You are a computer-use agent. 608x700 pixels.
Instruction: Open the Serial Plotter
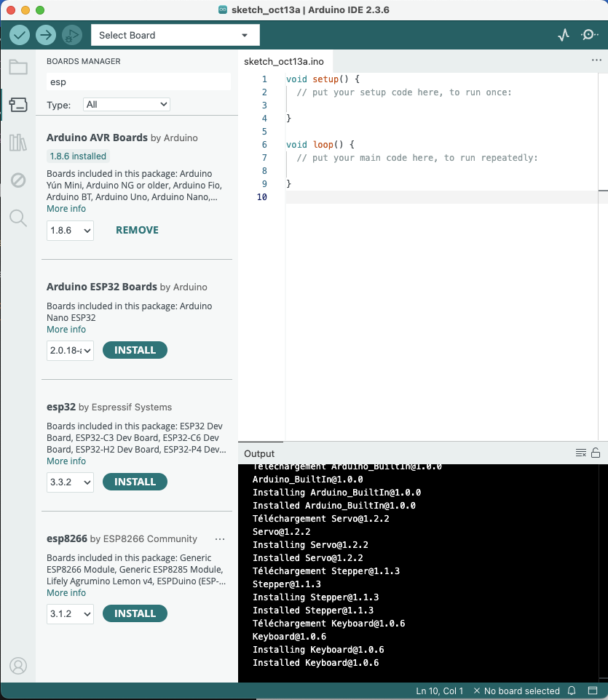pyautogui.click(x=563, y=35)
